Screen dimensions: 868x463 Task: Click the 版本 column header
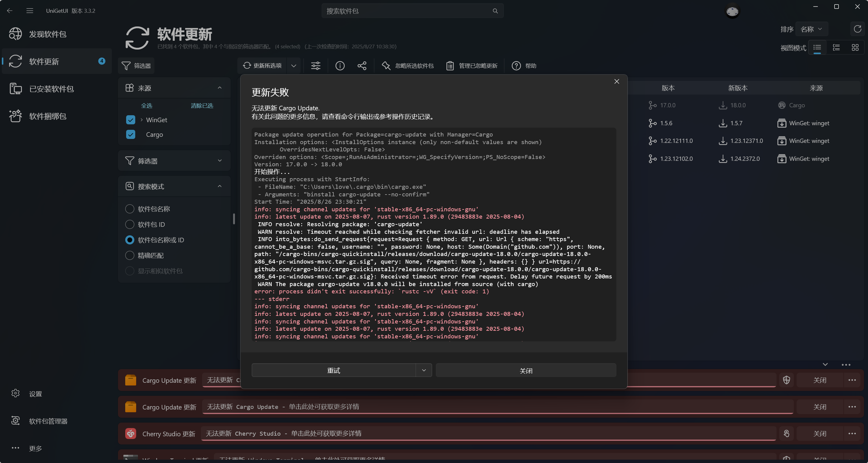pyautogui.click(x=668, y=88)
